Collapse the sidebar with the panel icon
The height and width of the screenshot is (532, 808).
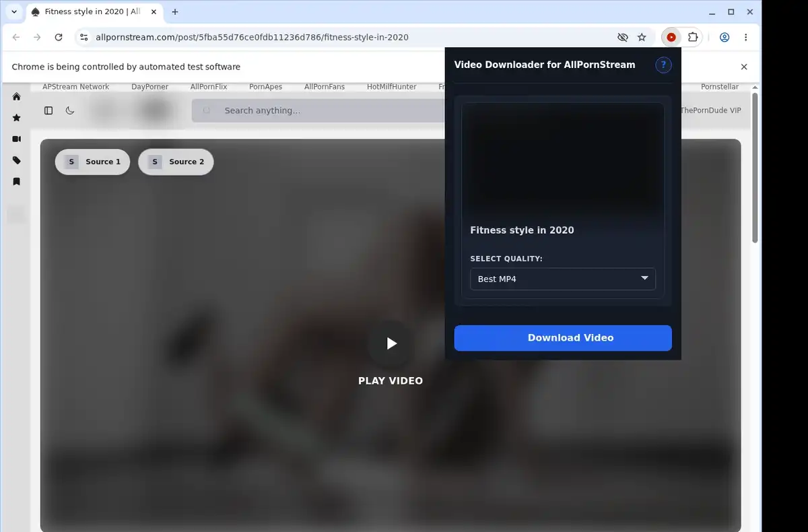(x=48, y=110)
